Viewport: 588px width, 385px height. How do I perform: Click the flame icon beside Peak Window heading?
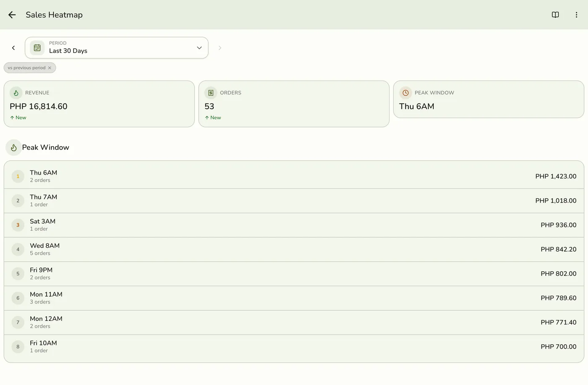(x=13, y=147)
